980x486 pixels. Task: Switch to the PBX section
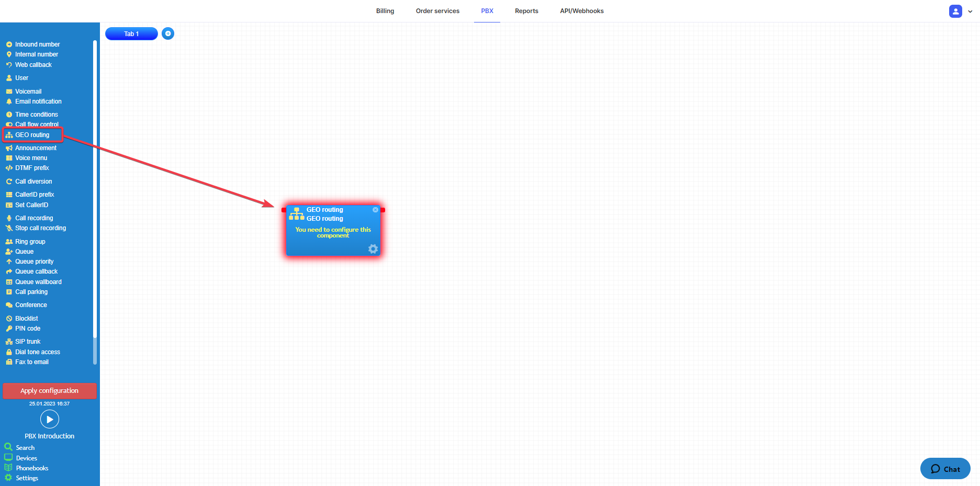pyautogui.click(x=487, y=11)
